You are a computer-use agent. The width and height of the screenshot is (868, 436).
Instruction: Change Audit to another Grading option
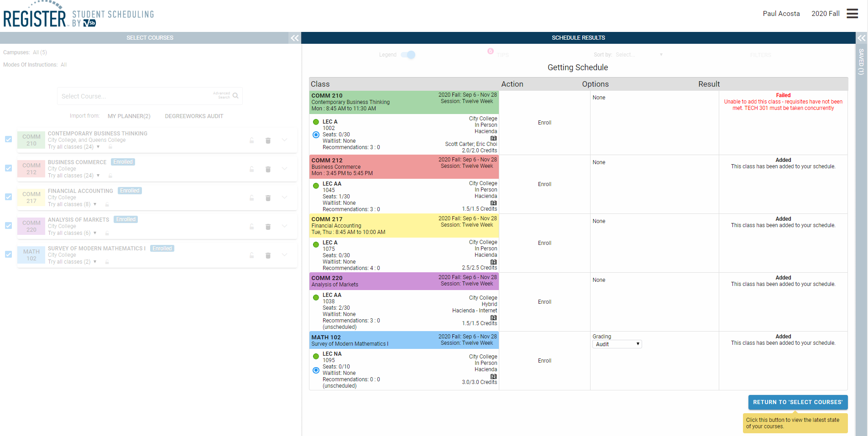point(617,344)
